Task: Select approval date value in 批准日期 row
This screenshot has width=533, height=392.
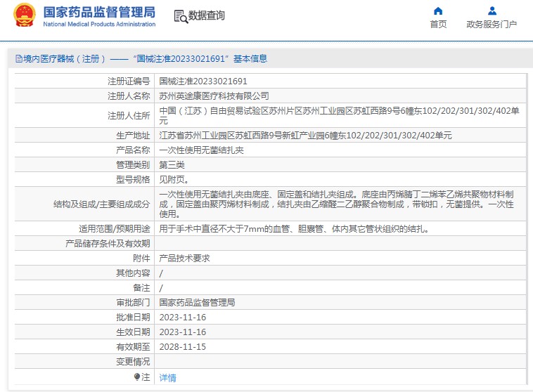Action: pos(183,318)
